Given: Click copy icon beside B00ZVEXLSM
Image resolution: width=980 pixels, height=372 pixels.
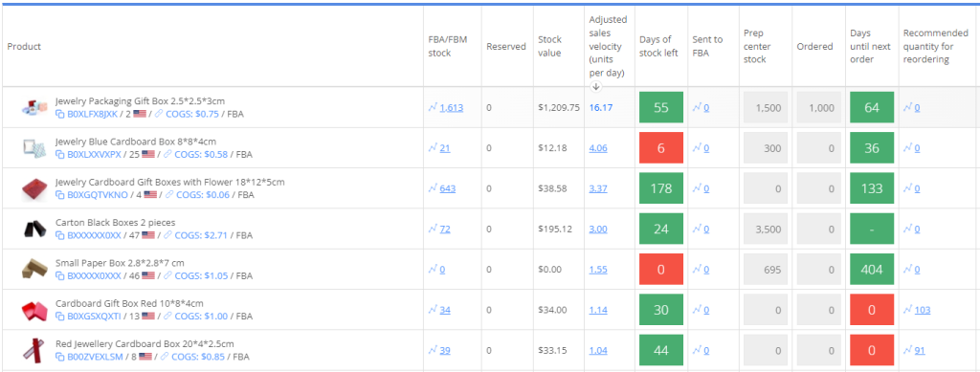Looking at the screenshot, I should pos(60,358).
